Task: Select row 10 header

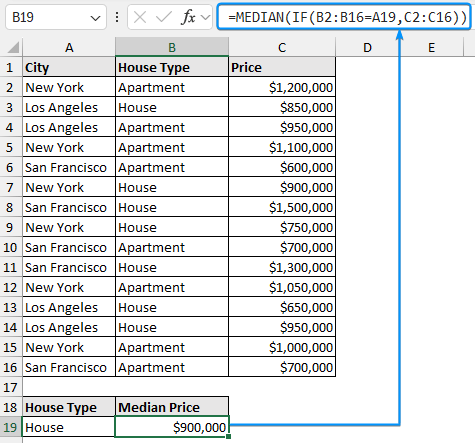Action: click(10, 247)
